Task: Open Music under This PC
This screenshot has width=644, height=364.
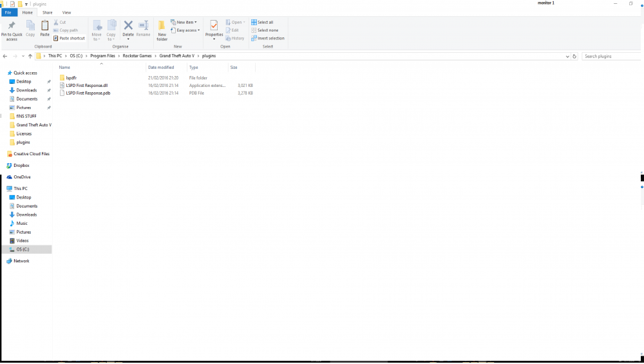Action: 22,223
